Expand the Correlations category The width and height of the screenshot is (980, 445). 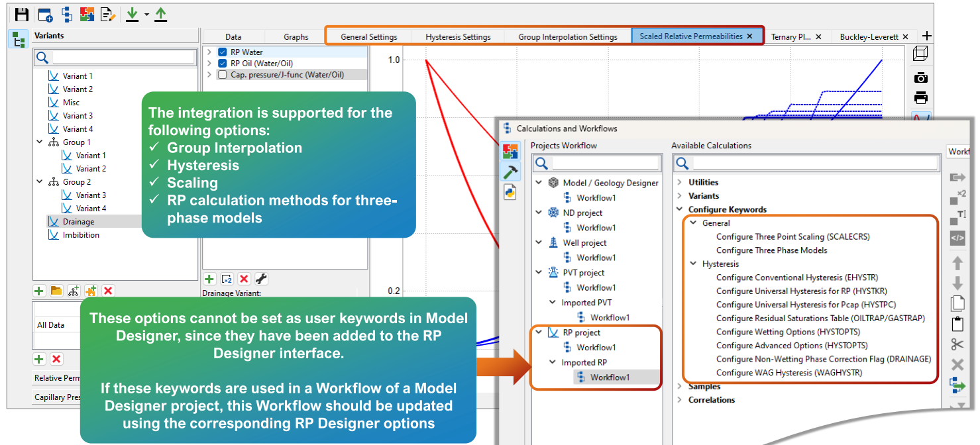point(680,400)
